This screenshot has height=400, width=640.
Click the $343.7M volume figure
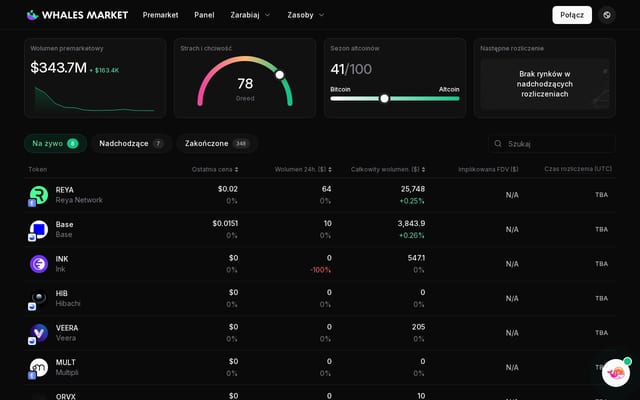click(x=58, y=68)
